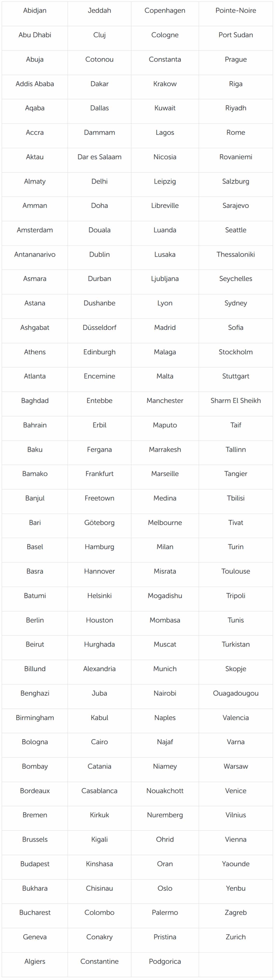Select the Copenhagen table cell
The height and width of the screenshot is (980, 275).
(165, 11)
